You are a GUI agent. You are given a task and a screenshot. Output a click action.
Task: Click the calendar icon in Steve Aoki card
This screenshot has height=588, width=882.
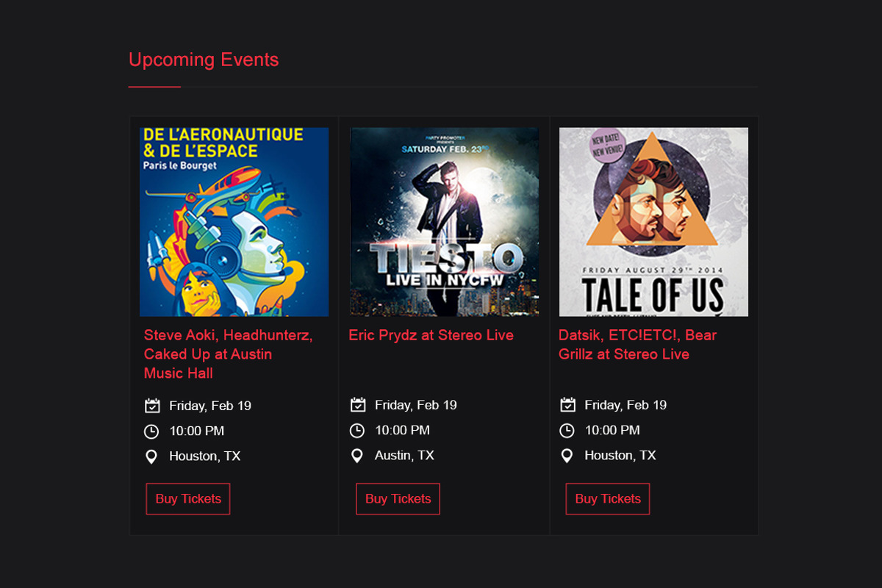pos(152,406)
